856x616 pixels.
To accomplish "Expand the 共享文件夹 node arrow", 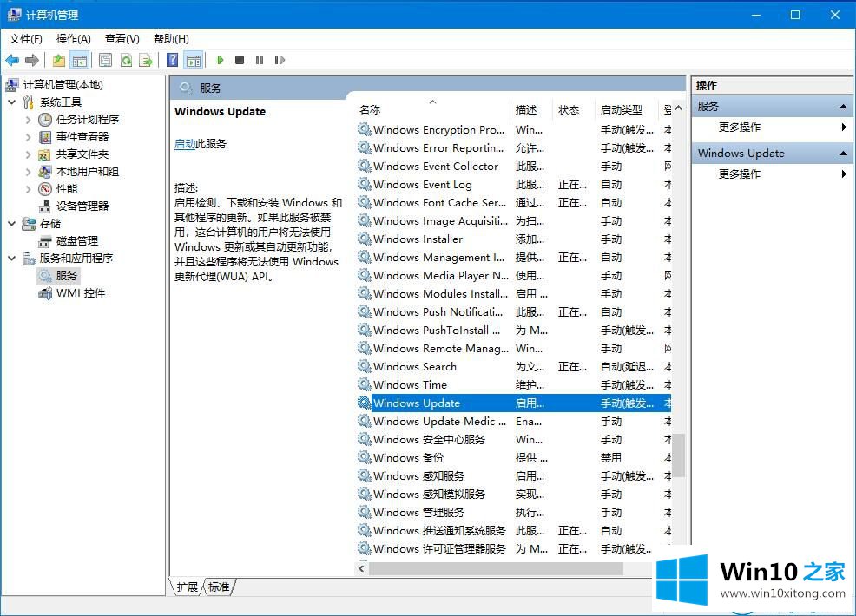I will click(x=29, y=154).
